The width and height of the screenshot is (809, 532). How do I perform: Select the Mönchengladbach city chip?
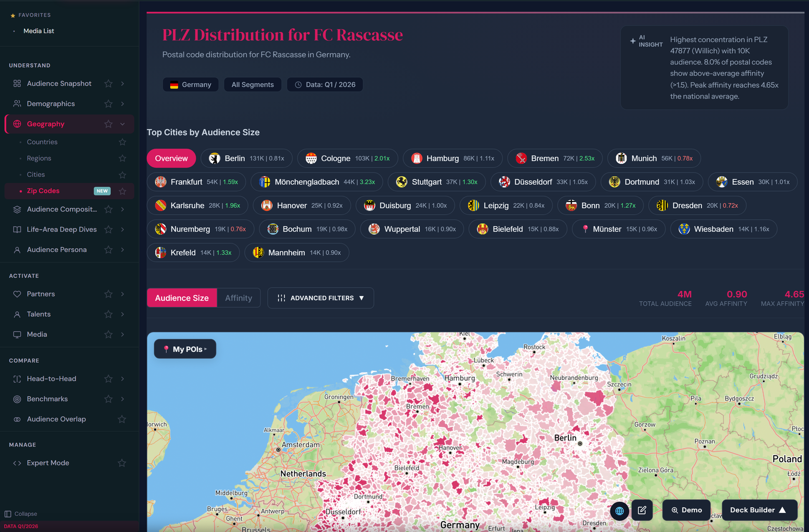(x=317, y=182)
